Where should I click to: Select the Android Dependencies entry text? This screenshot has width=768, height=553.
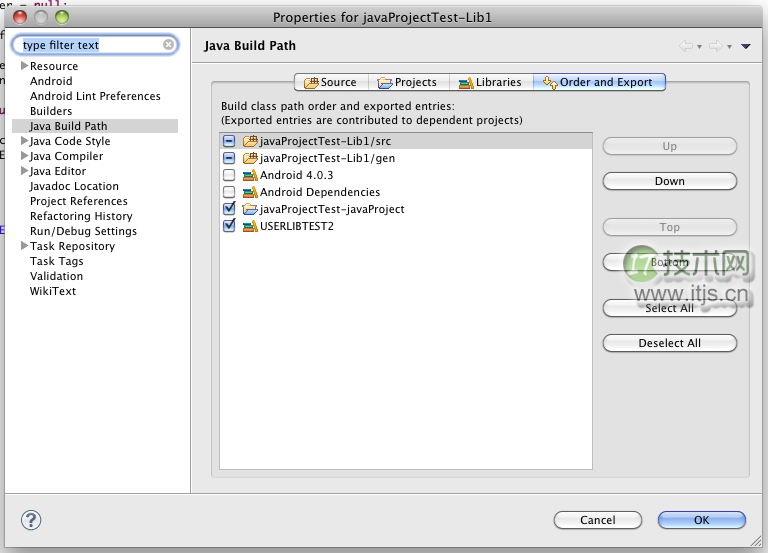320,192
